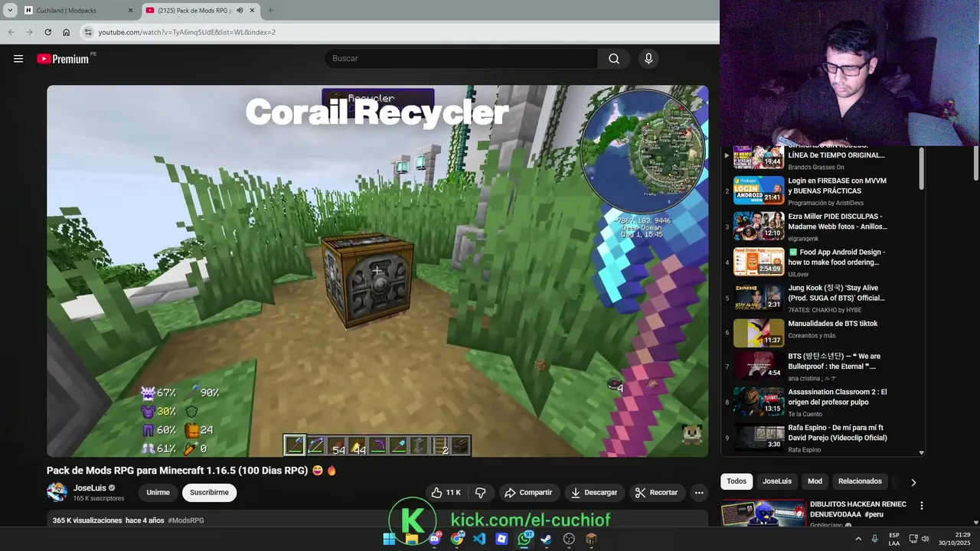This screenshot has width=980, height=551.
Task: Dislike the video with thumbs down
Action: 481,493
